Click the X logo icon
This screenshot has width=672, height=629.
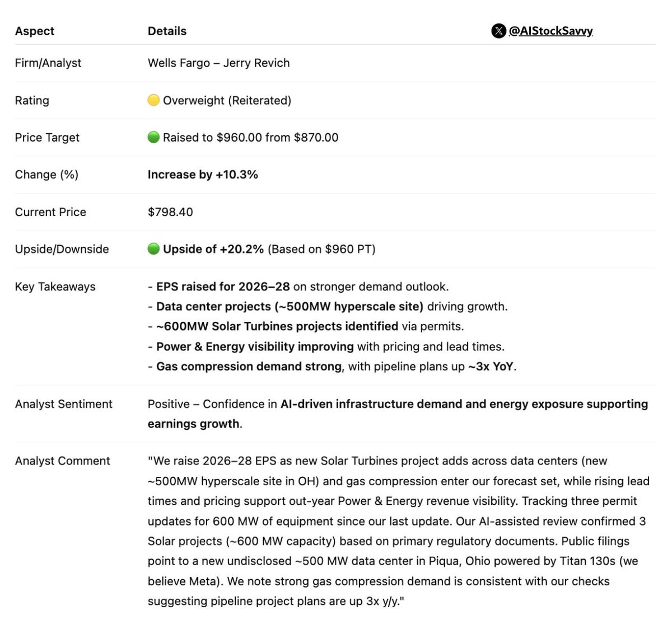[498, 31]
